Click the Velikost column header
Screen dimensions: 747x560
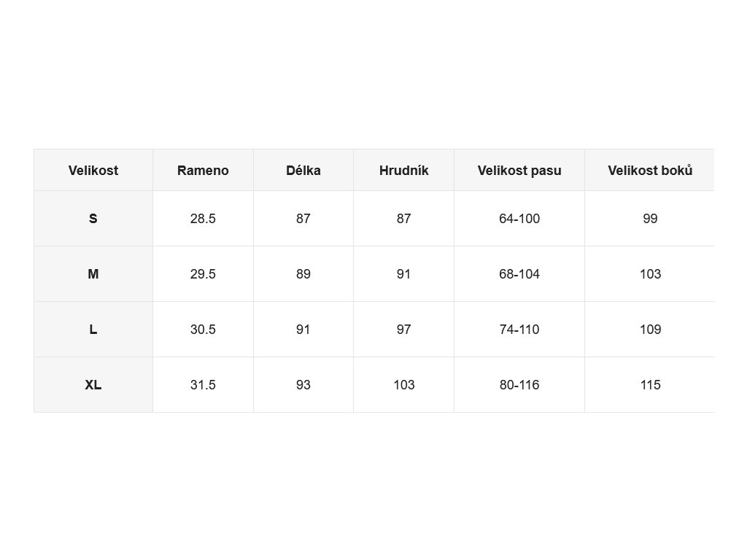point(93,171)
